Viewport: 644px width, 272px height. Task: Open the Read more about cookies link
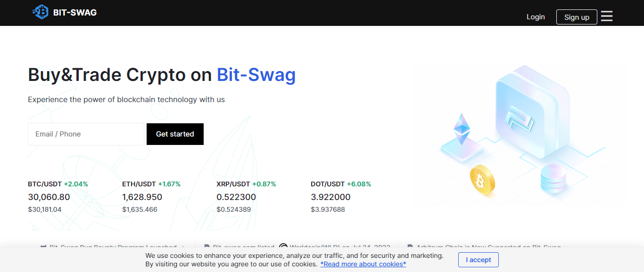[x=363, y=264]
